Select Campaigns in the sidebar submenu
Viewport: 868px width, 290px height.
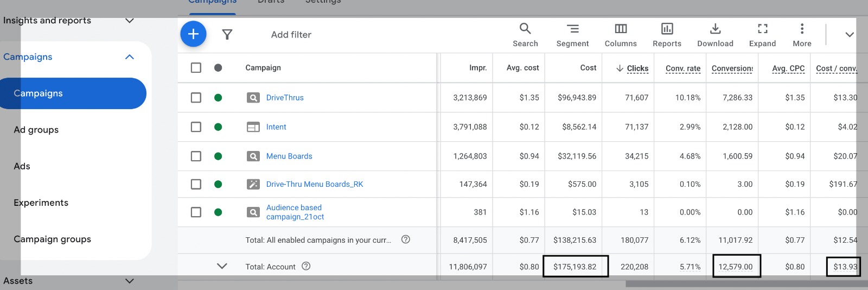73,93
